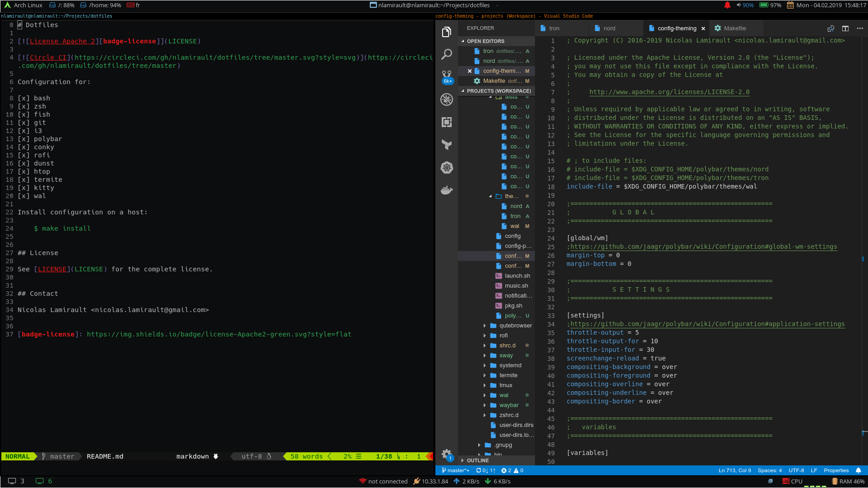Switch to the Makefile editor tab
868x488 pixels.
point(736,28)
